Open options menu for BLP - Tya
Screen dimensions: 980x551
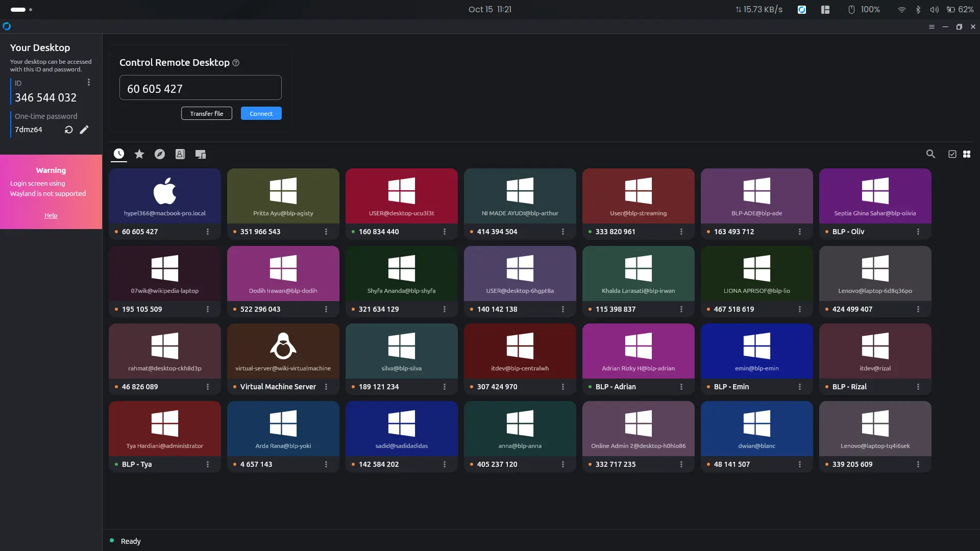[208, 464]
